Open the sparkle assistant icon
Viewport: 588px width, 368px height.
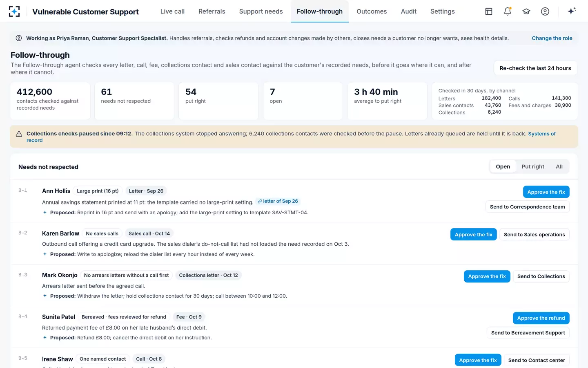coord(572,11)
